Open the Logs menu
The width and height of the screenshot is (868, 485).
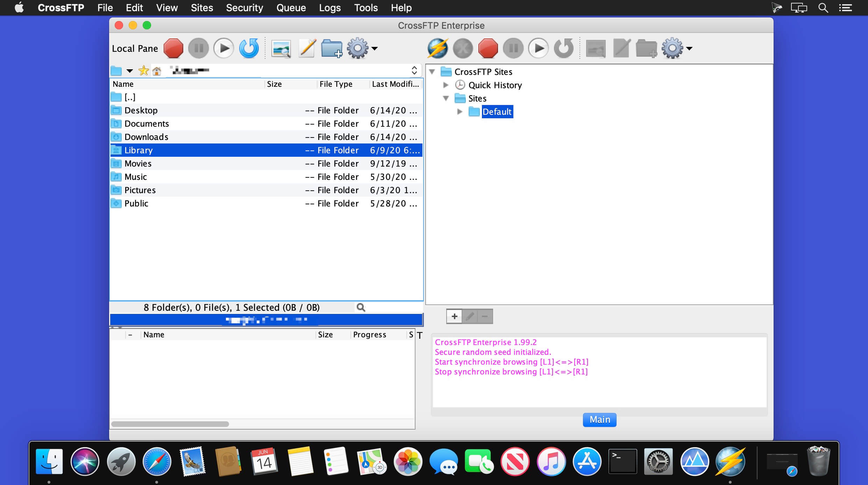pyautogui.click(x=330, y=8)
